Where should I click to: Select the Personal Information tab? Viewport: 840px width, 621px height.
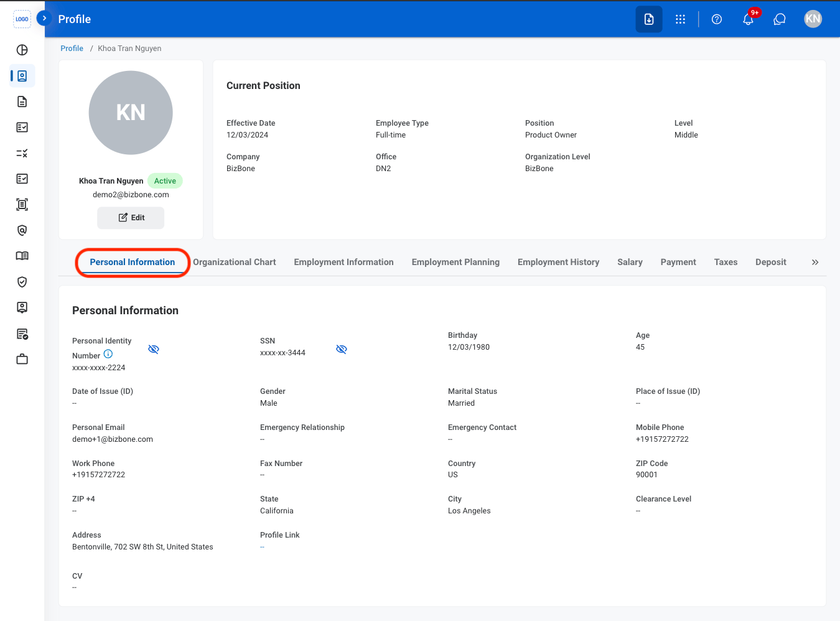133,262
